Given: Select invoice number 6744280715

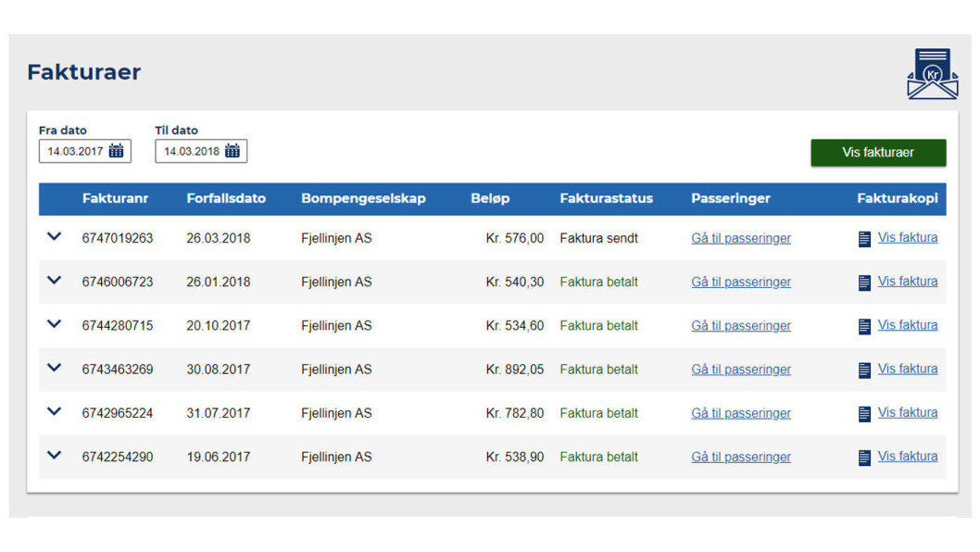Looking at the screenshot, I should point(118,326).
